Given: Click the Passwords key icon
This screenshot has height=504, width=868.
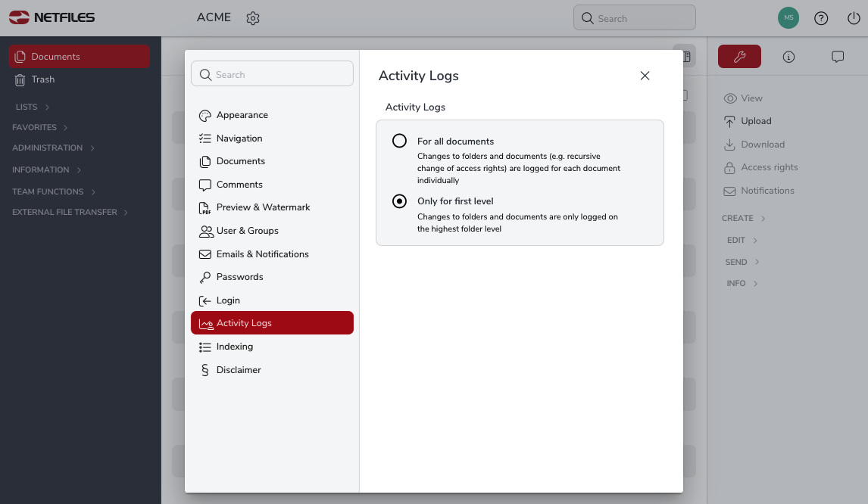Looking at the screenshot, I should click(205, 277).
